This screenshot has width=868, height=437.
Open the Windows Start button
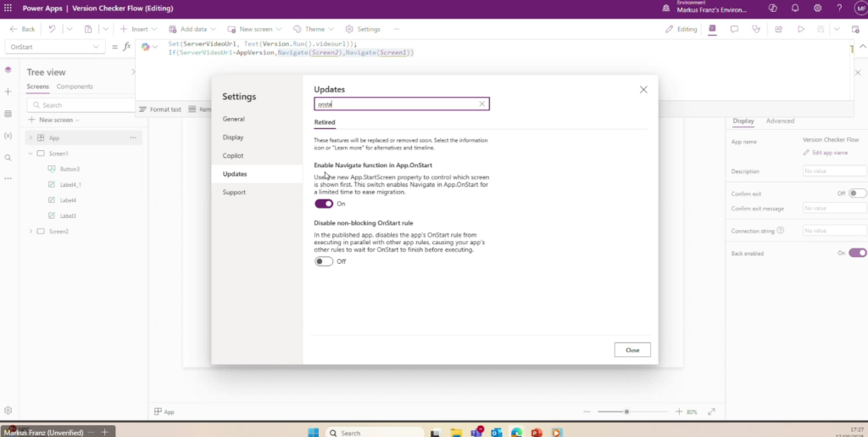pos(313,433)
